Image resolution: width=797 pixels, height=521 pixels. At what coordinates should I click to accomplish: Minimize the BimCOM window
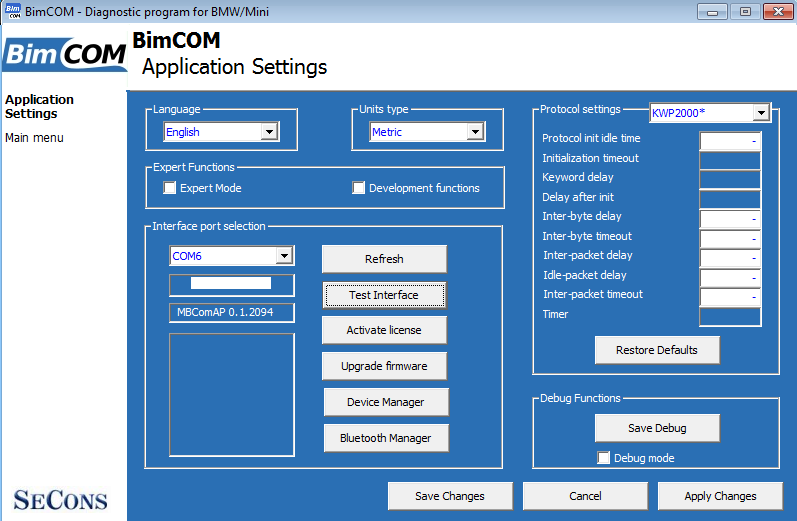(x=712, y=11)
